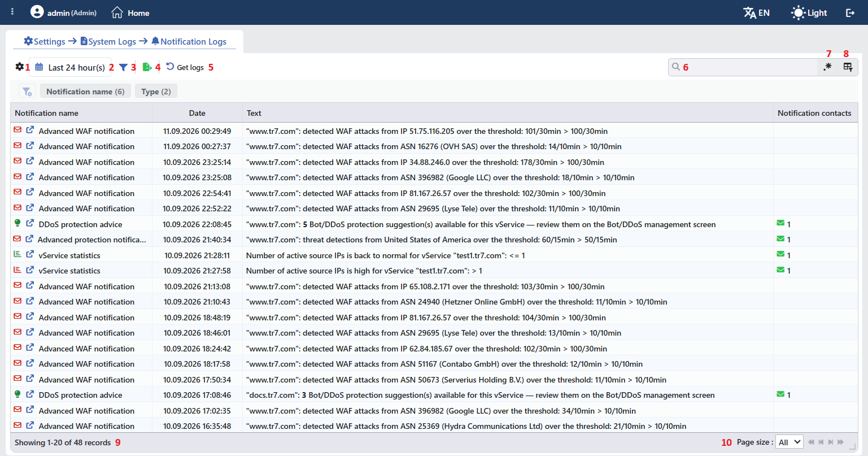Toggle the regex search option icon
868x456 pixels.
(827, 67)
